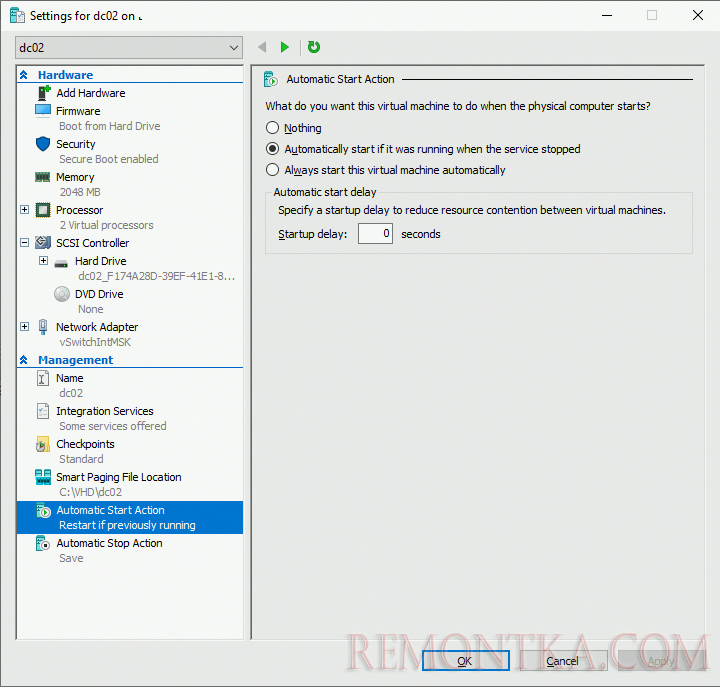Image resolution: width=720 pixels, height=687 pixels.
Task: Click the Processor icon
Action: pyautogui.click(x=43, y=210)
